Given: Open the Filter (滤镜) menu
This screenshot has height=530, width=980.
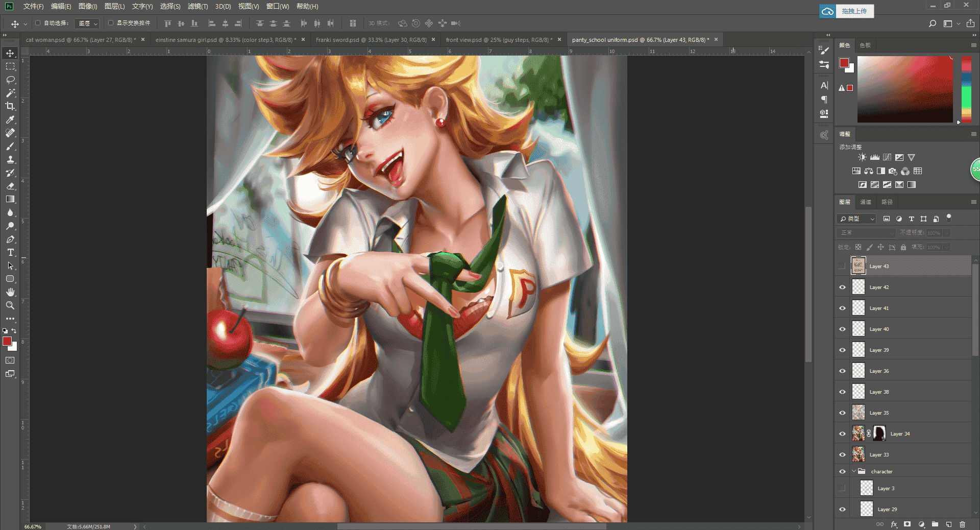Looking at the screenshot, I should pyautogui.click(x=198, y=6).
